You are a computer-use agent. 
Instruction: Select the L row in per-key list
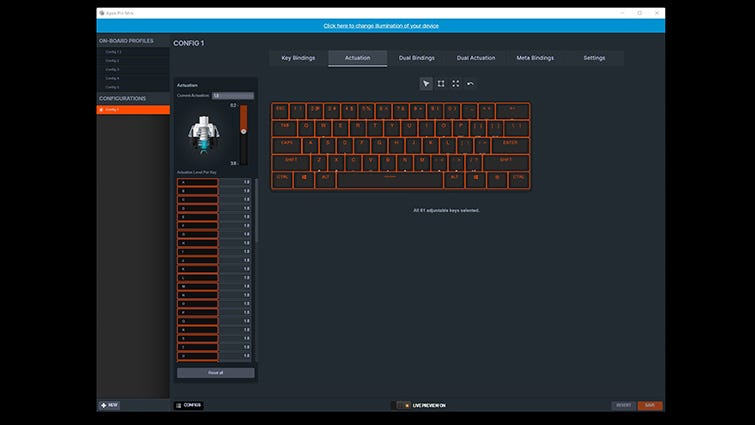tap(214, 278)
